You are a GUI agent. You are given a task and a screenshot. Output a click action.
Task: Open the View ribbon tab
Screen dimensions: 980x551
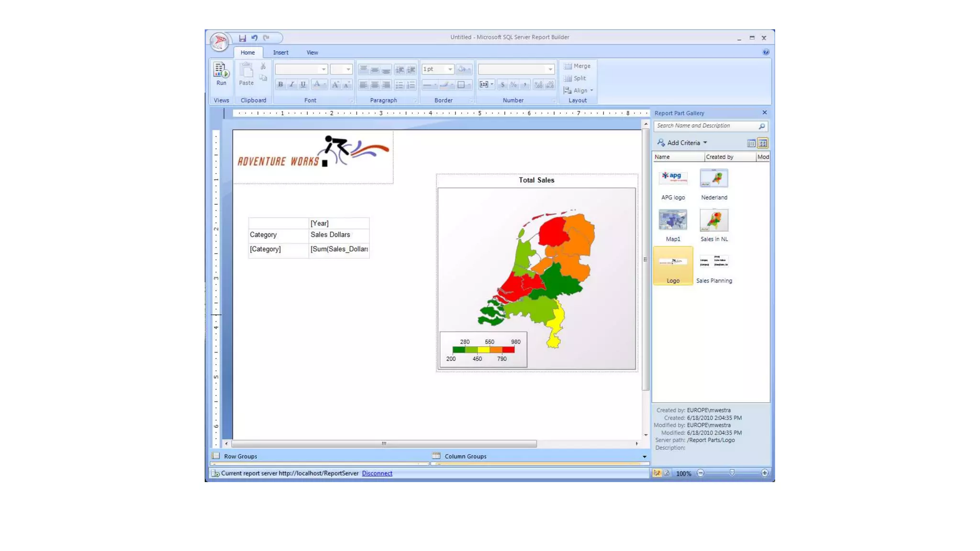click(x=312, y=53)
